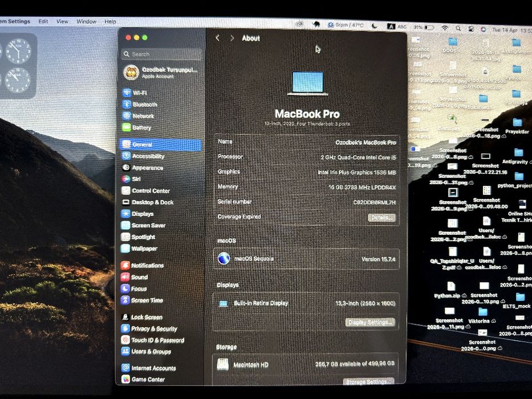The height and width of the screenshot is (399, 532).
Task: Open the View menu
Action: [x=62, y=22]
